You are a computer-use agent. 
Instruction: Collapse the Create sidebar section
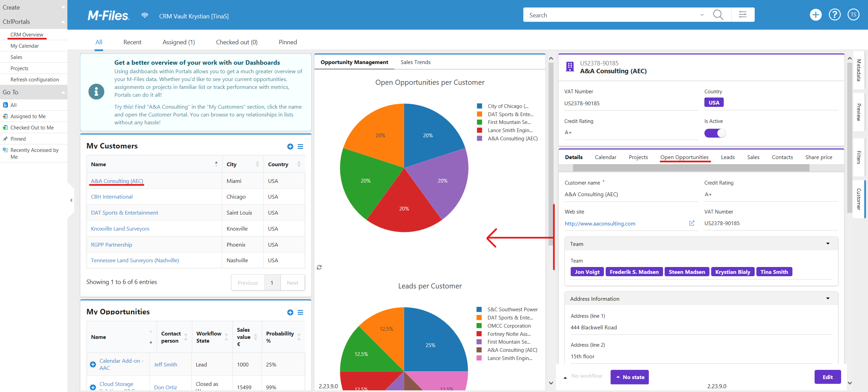coord(63,7)
